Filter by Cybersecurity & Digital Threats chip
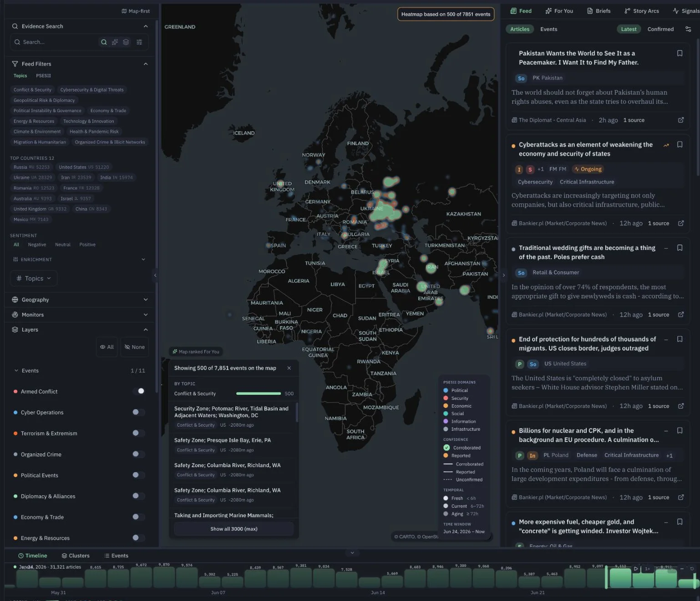 tap(92, 90)
